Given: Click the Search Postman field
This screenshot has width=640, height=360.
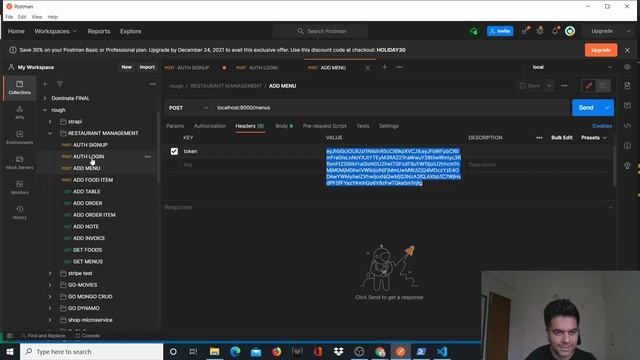Looking at the screenshot, I should 321,31.
